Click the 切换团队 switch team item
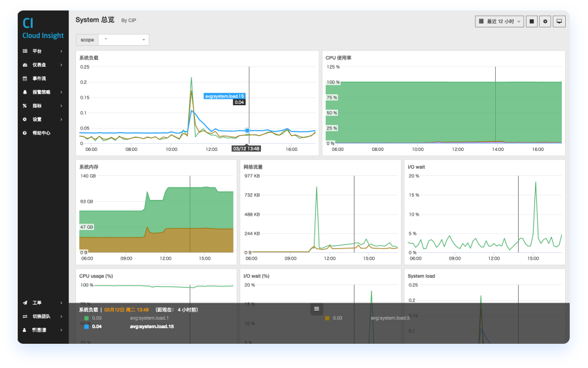 click(41, 316)
